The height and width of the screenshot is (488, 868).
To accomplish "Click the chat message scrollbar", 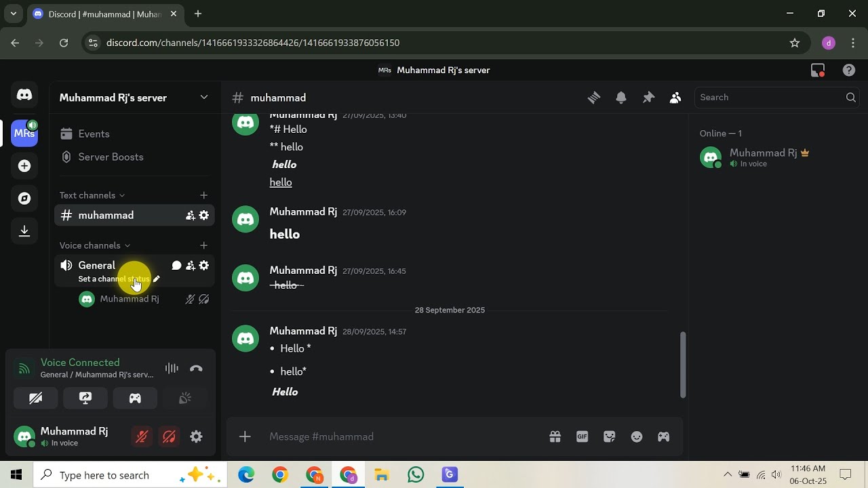I will pyautogui.click(x=683, y=365).
